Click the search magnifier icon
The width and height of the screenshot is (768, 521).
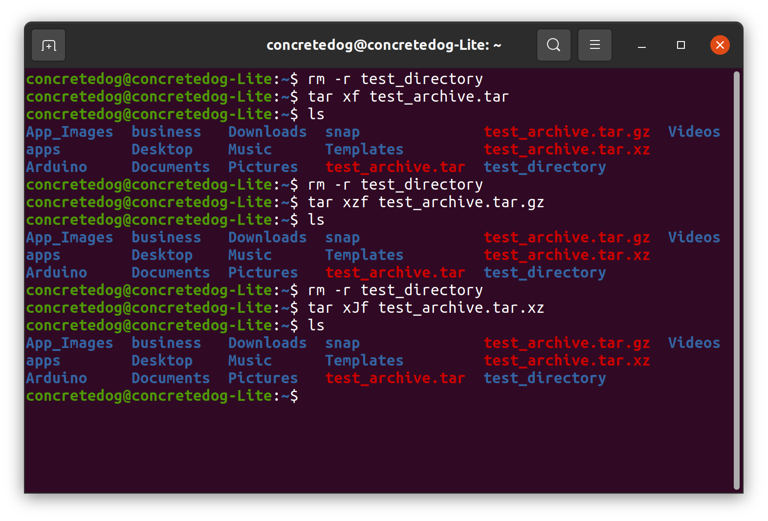(553, 45)
